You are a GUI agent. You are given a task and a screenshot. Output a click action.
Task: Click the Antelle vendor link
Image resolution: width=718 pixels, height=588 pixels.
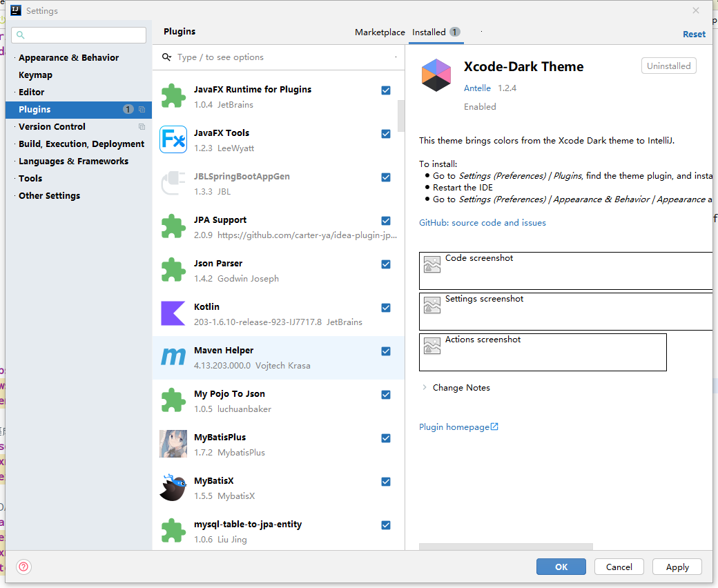click(477, 88)
